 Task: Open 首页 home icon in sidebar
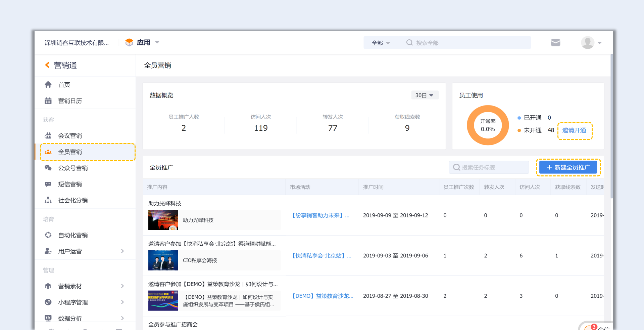pyautogui.click(x=48, y=84)
